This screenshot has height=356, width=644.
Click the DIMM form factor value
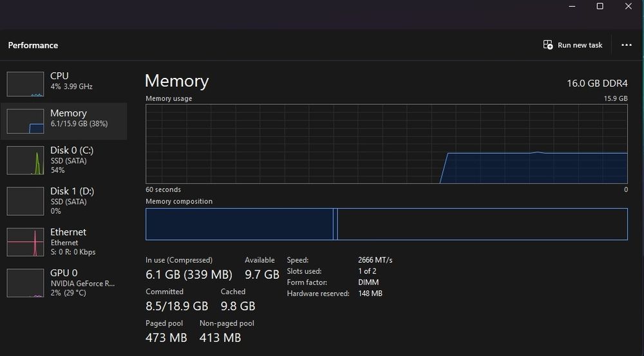[368, 283]
